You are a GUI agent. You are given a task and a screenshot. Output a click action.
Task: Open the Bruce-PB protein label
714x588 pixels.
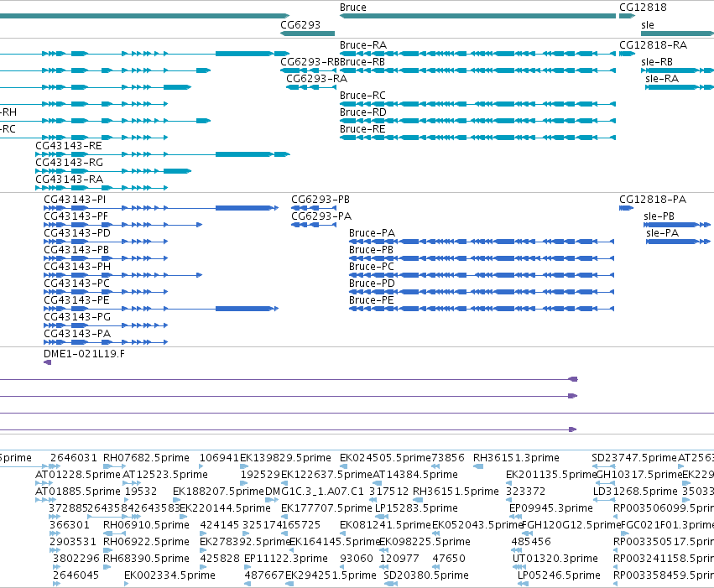click(371, 250)
